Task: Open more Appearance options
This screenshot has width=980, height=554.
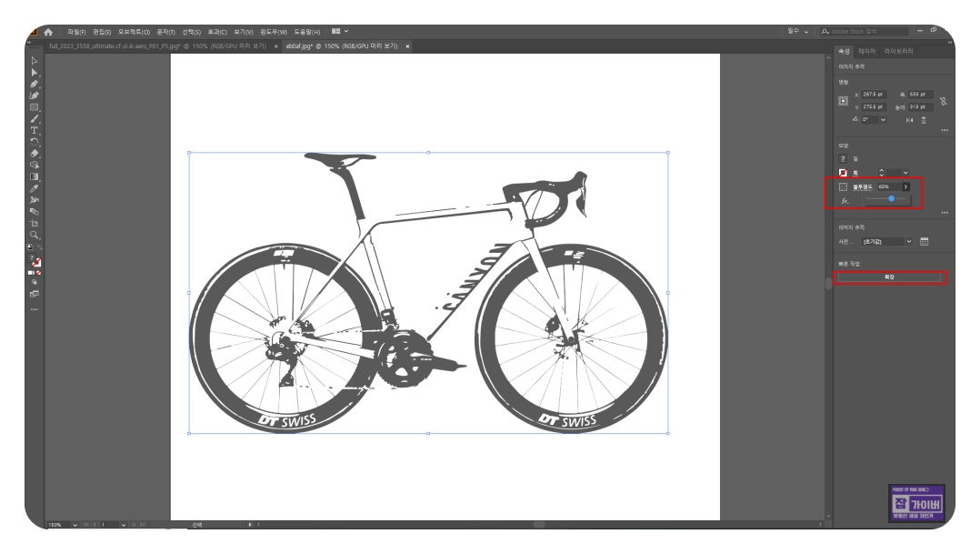Action: click(945, 213)
